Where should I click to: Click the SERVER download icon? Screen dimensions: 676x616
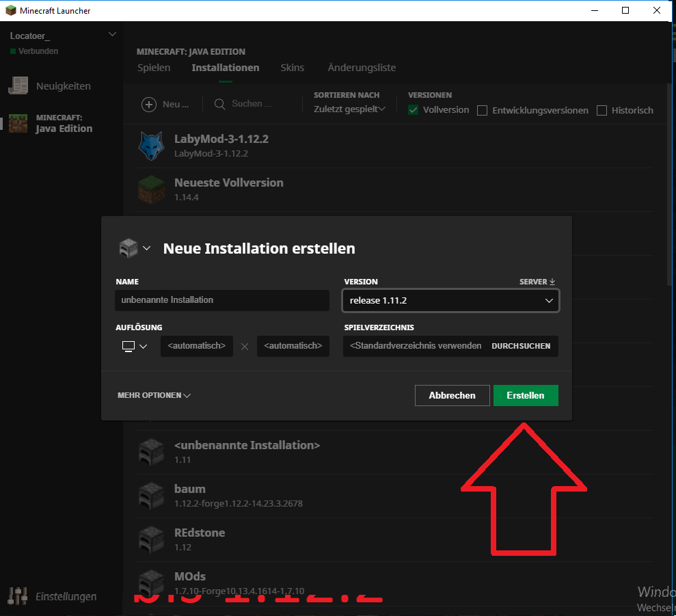[x=552, y=282]
